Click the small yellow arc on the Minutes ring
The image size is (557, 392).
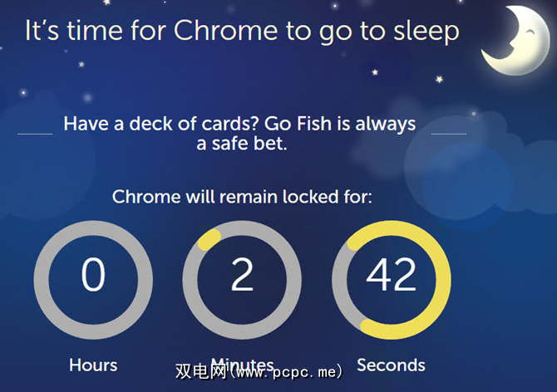pyautogui.click(x=209, y=239)
